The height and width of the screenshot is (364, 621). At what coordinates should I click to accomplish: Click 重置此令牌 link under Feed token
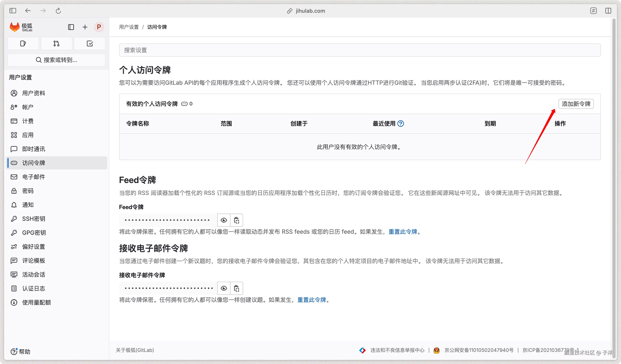pyautogui.click(x=403, y=232)
